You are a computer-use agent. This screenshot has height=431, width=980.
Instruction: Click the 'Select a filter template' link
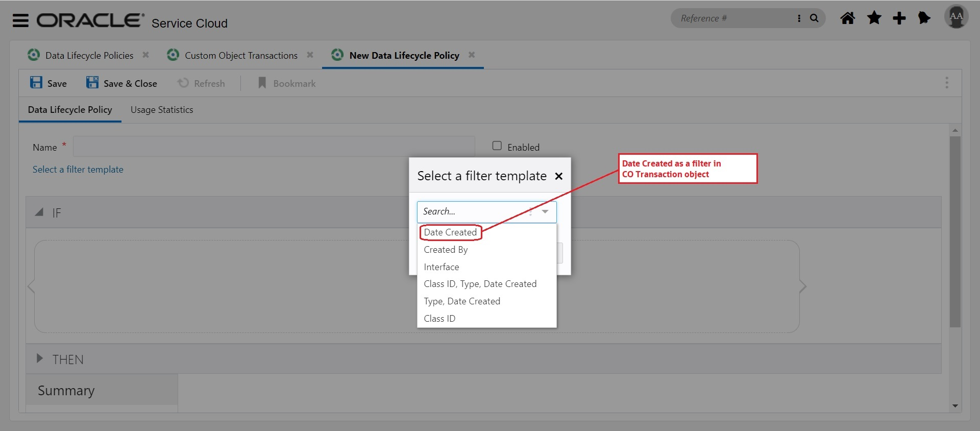[78, 170]
